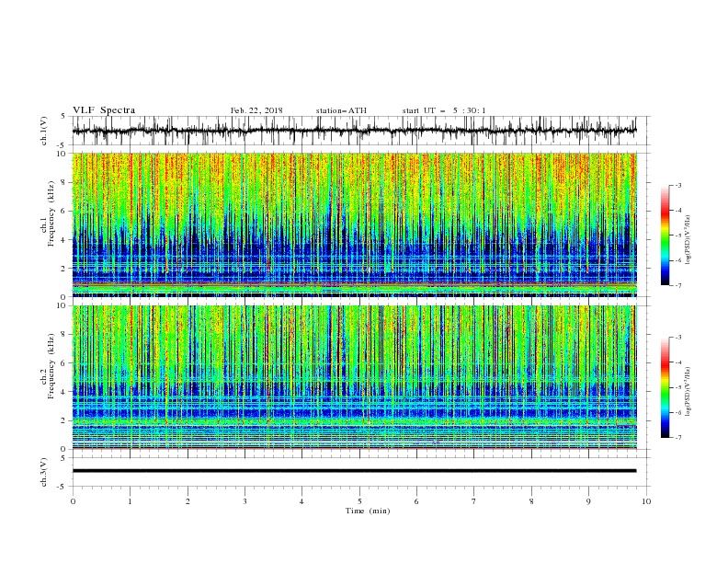The image size is (728, 563).
Task: Click the 'ch.3(V)' axis label
Action: coord(44,472)
